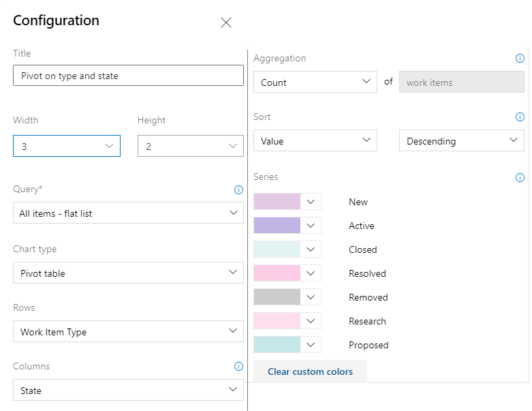Expand the color chevron for New
This screenshot has height=411, width=532.
click(311, 202)
